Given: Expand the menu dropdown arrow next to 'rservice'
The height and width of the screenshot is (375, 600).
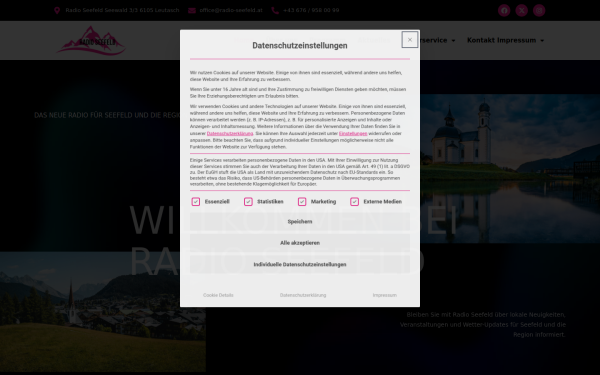Looking at the screenshot, I should click(x=453, y=41).
